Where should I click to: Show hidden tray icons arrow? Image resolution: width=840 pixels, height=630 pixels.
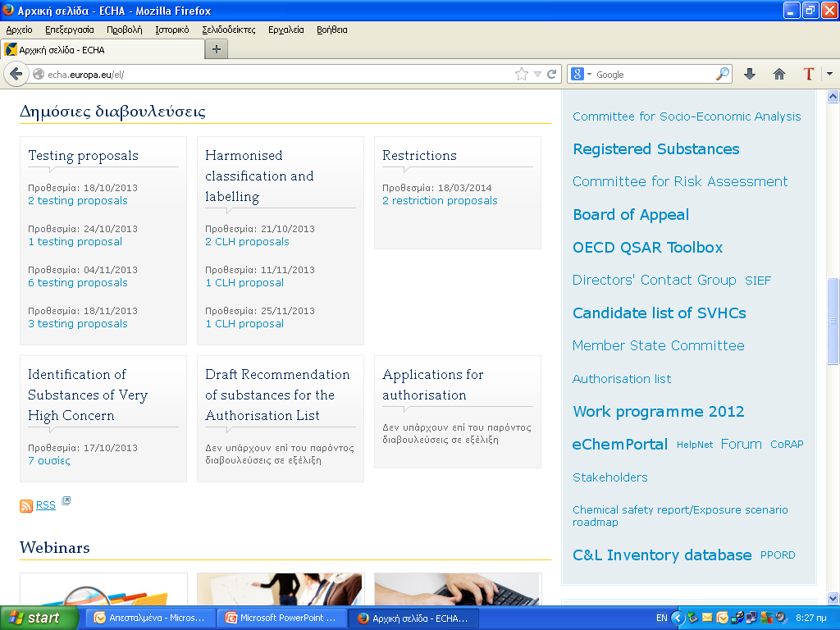point(678,618)
